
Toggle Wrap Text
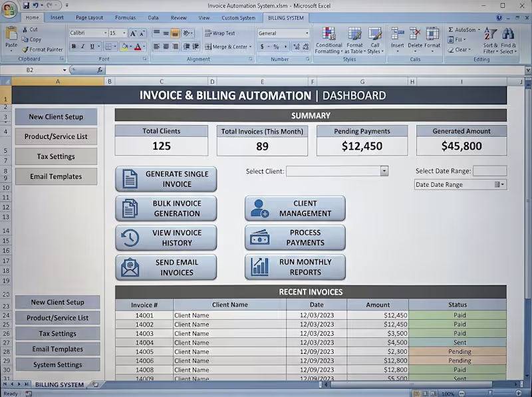(x=220, y=33)
